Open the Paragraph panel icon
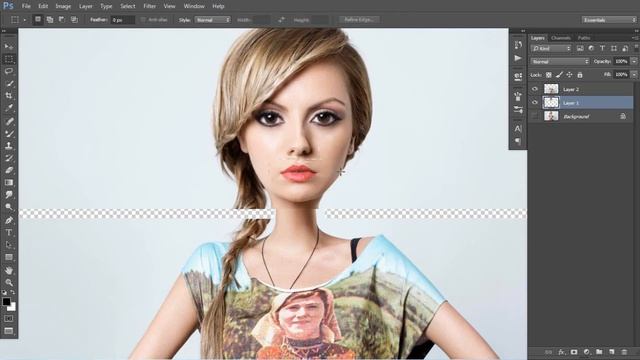 [518, 141]
